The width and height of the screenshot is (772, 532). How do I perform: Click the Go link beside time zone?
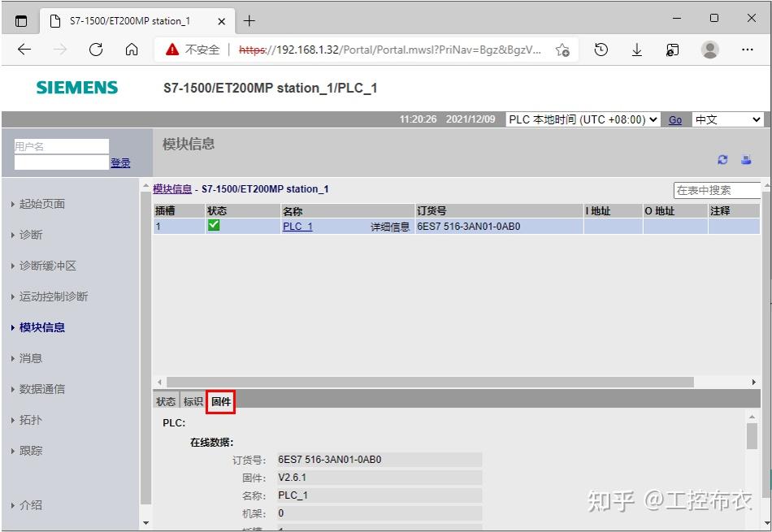click(x=675, y=119)
